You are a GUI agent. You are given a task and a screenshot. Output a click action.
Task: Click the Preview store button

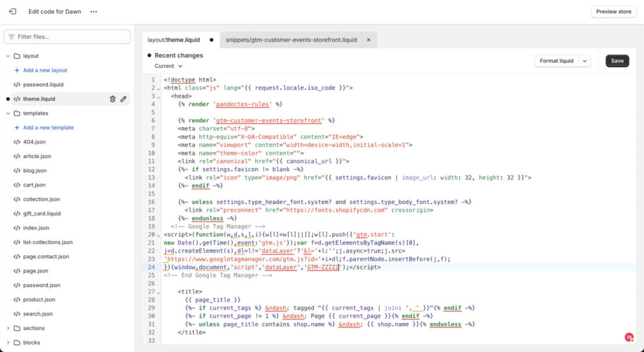(613, 11)
